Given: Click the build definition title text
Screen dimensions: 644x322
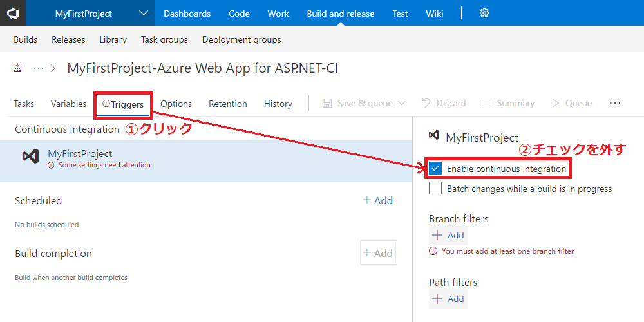Looking at the screenshot, I should click(x=202, y=68).
